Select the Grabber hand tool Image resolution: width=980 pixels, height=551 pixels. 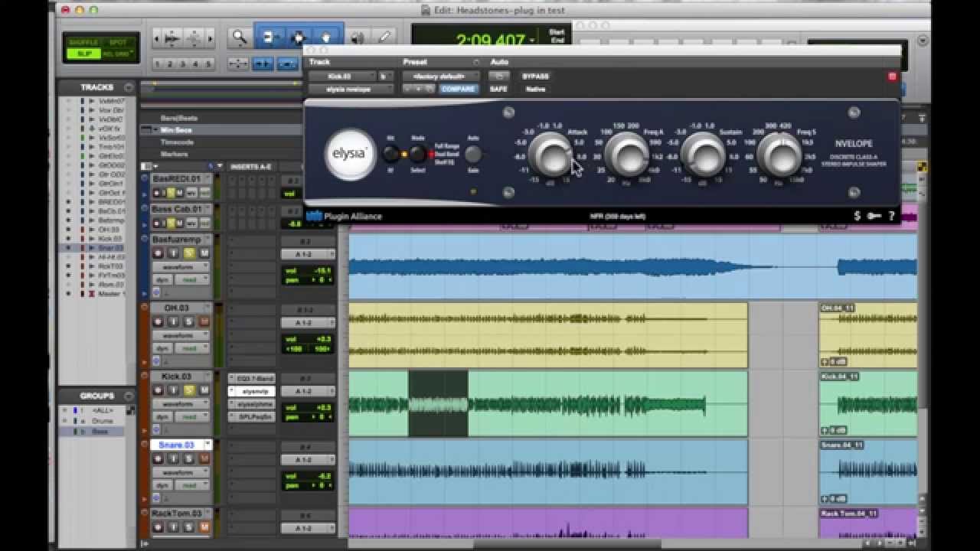pyautogui.click(x=325, y=37)
